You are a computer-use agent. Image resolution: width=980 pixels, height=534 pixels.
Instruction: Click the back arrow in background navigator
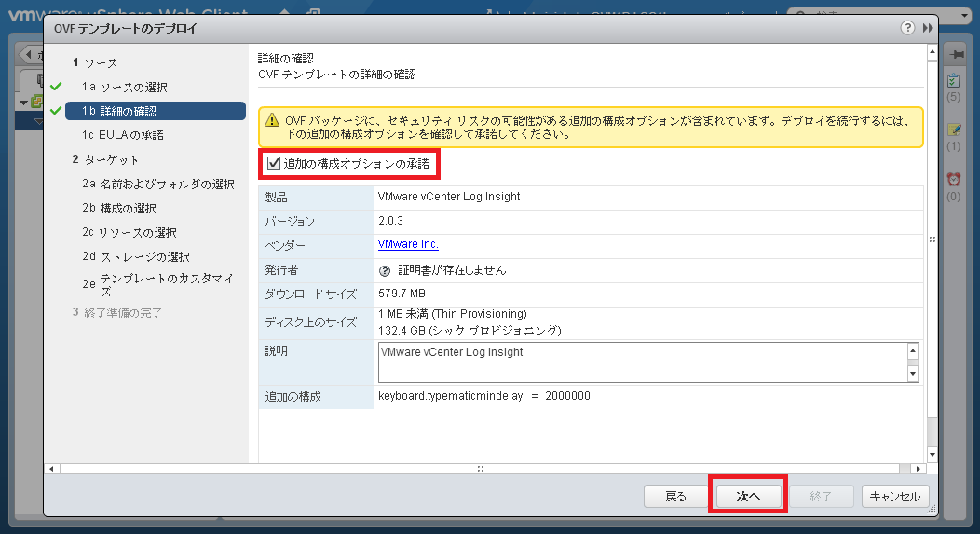click(x=28, y=54)
